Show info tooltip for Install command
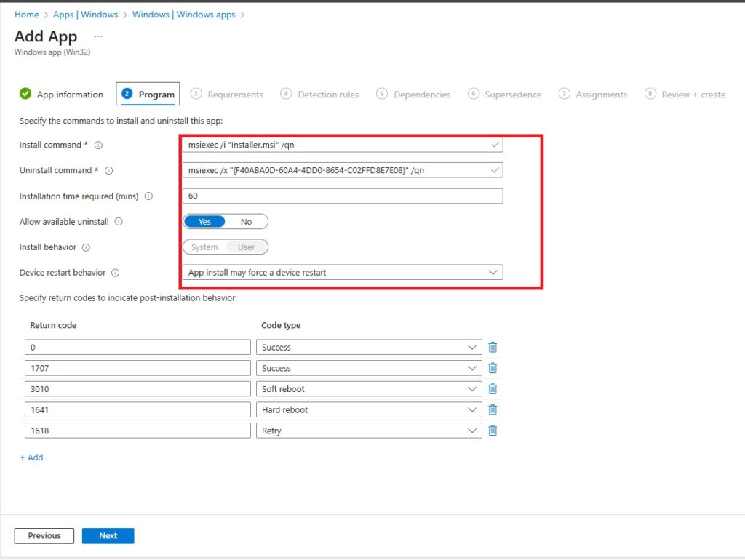Viewport: 745px width, 560px height. coord(98,145)
